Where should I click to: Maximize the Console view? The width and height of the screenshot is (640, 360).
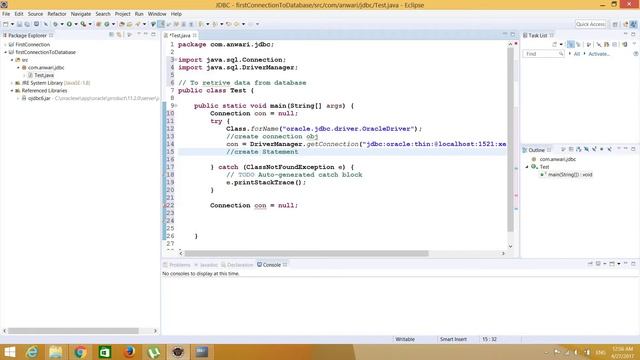[x=633, y=264]
